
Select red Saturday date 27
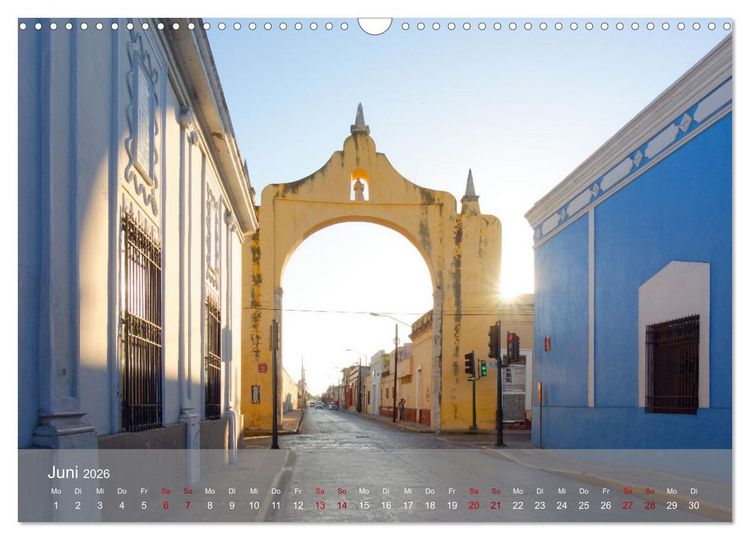pos(628,506)
